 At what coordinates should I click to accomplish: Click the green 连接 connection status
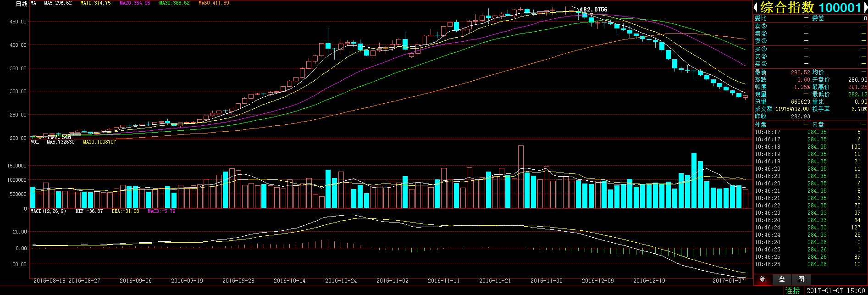click(x=792, y=290)
